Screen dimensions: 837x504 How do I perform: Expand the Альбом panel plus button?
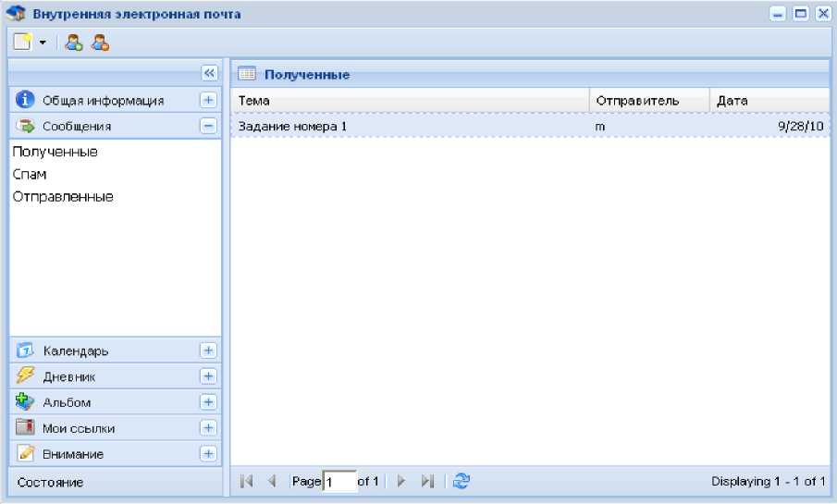208,401
